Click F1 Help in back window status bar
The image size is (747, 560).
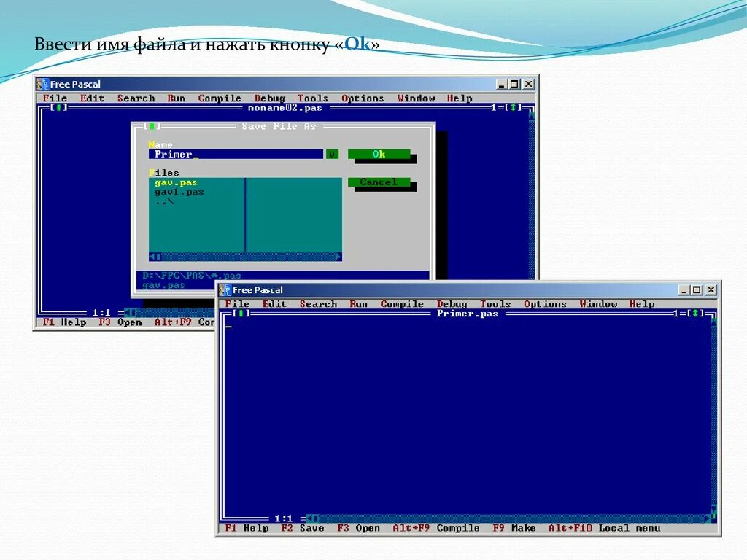coord(65,322)
